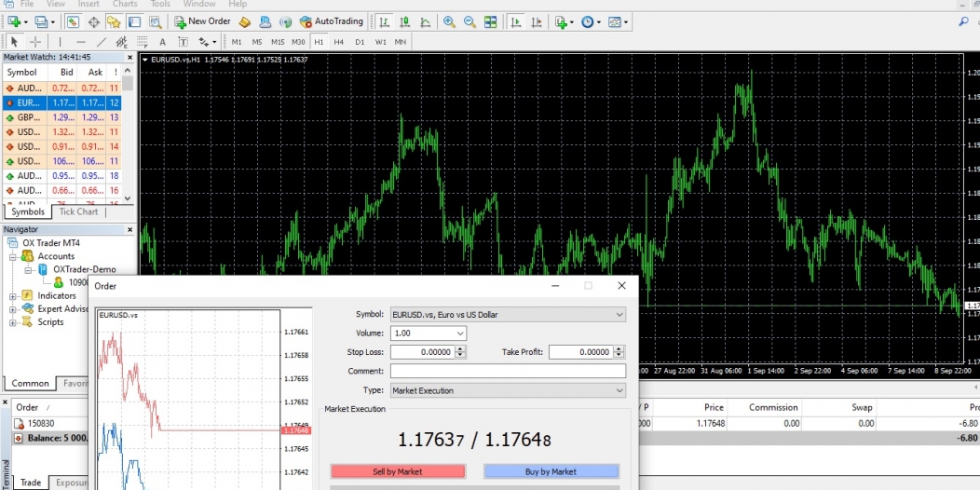This screenshot has height=490, width=980.
Task: Open the Insert menu
Action: coord(88,4)
